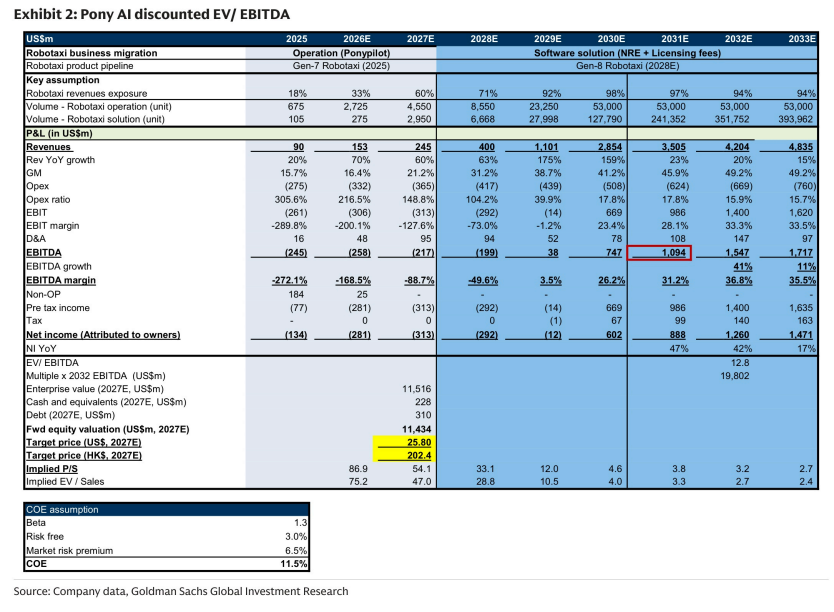Screen dimensions: 834x612
Task: Select the market risk premium '6.5%'
Action: (296, 550)
